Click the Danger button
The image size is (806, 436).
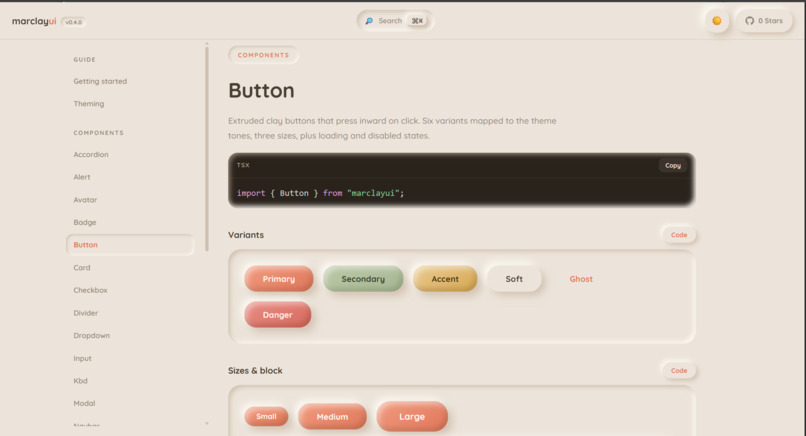coord(278,315)
